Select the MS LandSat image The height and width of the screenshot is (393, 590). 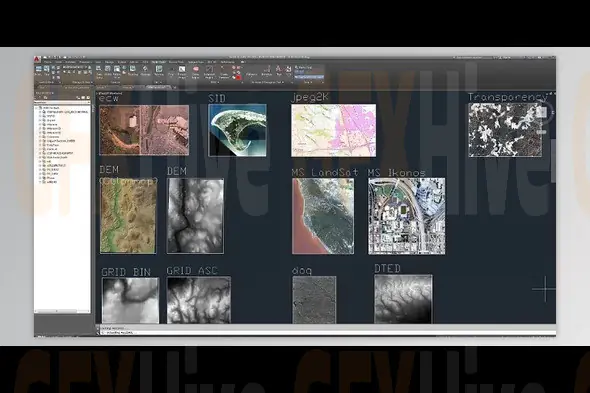click(x=323, y=216)
